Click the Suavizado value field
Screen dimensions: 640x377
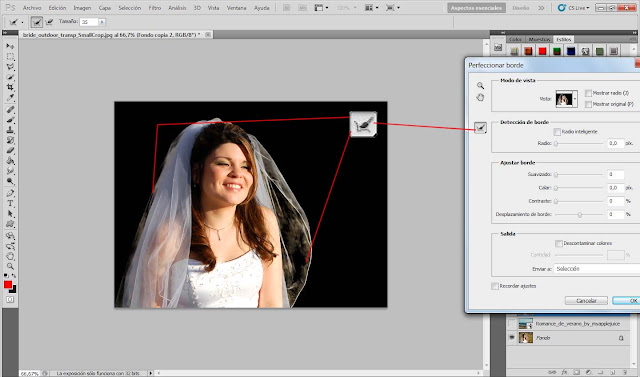(616, 175)
